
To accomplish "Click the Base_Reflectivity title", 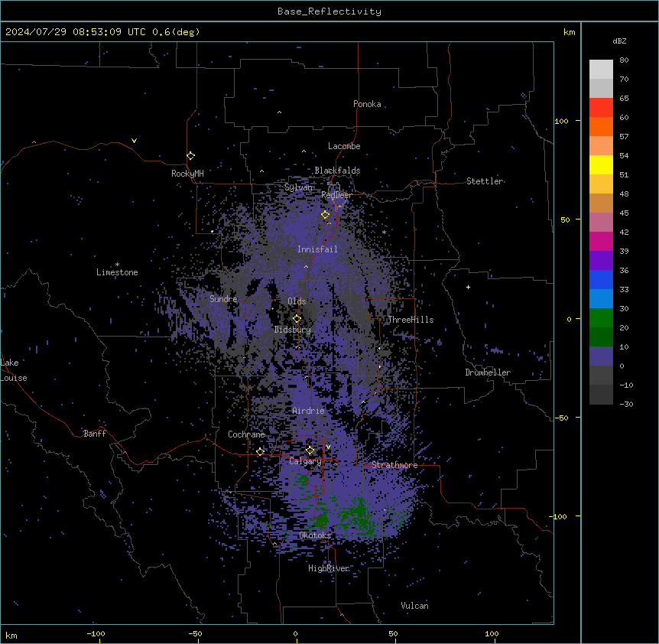I will 329,11.
